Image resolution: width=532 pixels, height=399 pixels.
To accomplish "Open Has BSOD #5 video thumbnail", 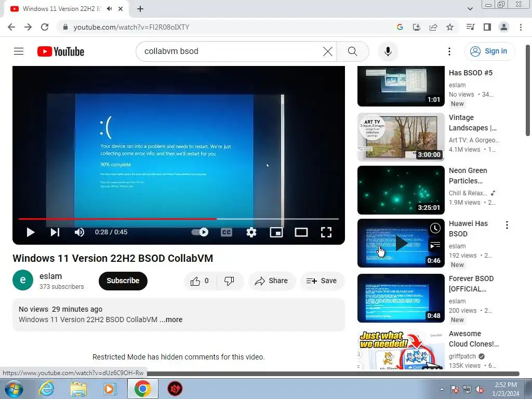I will [x=401, y=86].
